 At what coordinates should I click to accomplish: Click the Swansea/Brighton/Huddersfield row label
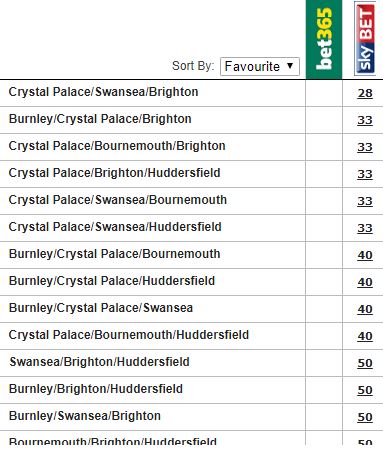[99, 362]
